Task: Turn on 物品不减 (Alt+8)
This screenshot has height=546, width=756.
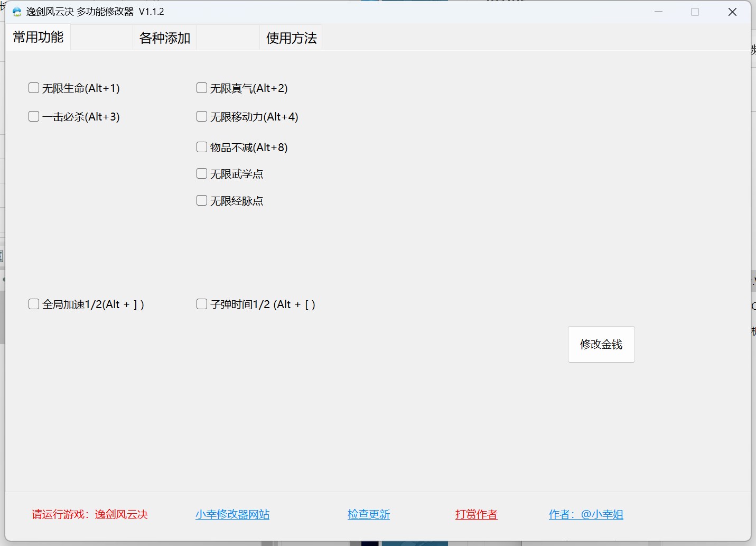Action: [202, 147]
